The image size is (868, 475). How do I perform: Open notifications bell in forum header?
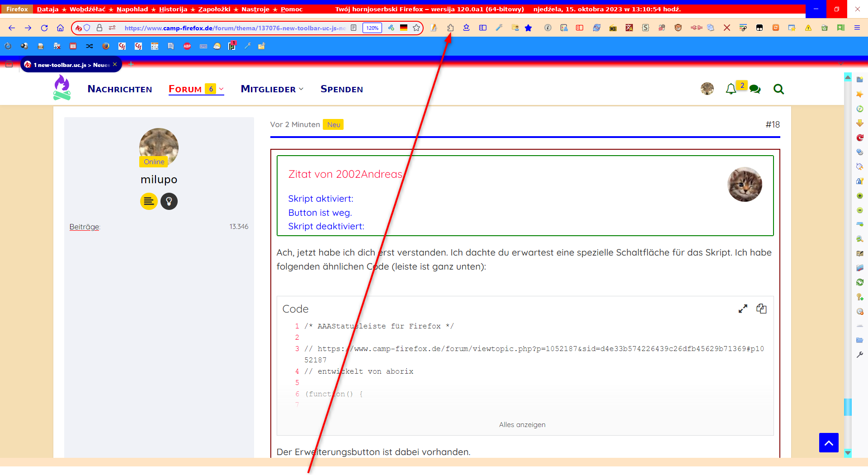[x=731, y=89]
